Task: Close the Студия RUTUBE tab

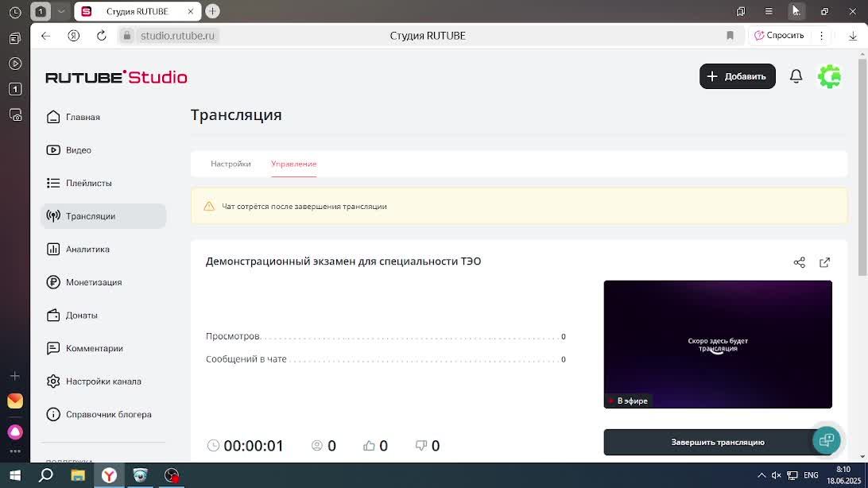Action: point(191,11)
